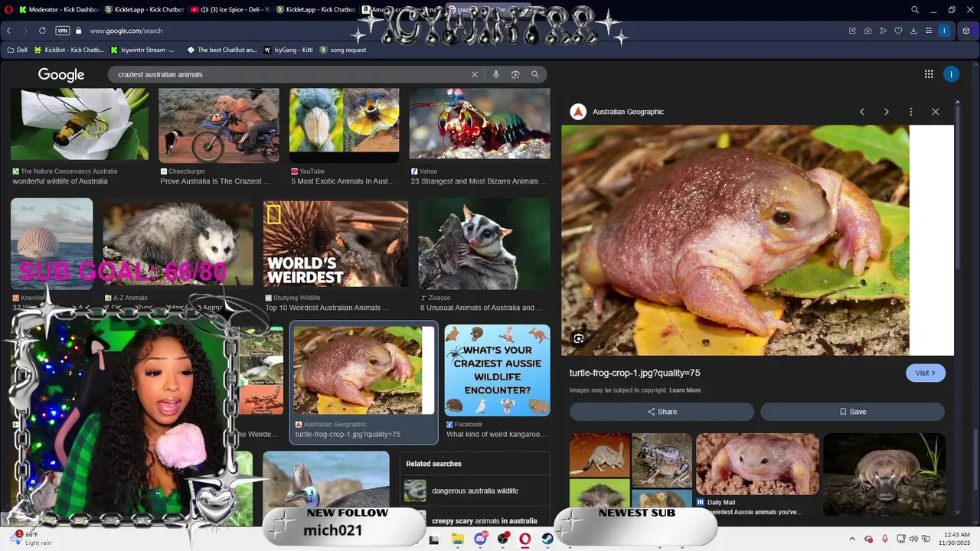Click the Google logo
The height and width of the screenshot is (551, 980).
tap(61, 74)
